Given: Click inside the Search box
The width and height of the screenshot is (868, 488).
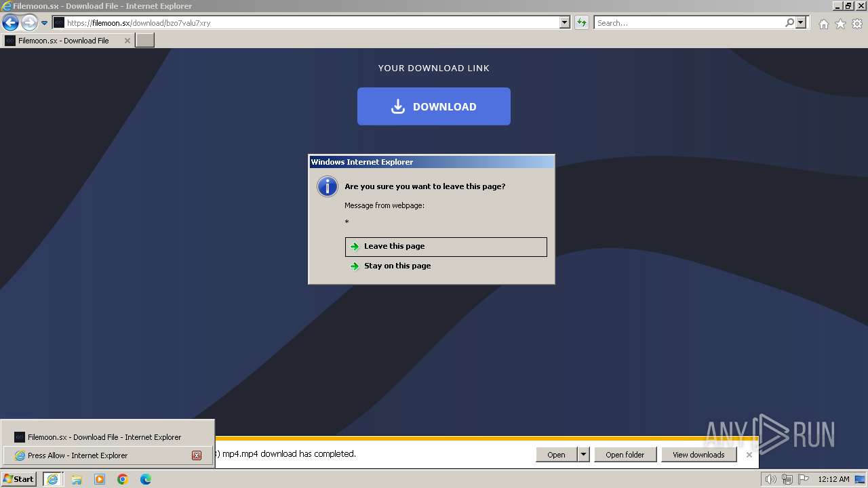Looking at the screenshot, I should pyautogui.click(x=688, y=23).
